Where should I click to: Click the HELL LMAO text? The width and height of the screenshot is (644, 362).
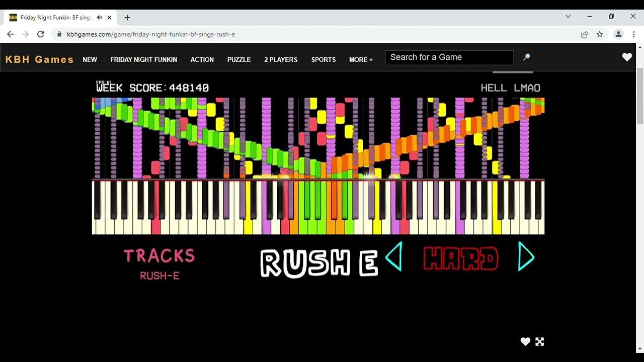(x=511, y=88)
